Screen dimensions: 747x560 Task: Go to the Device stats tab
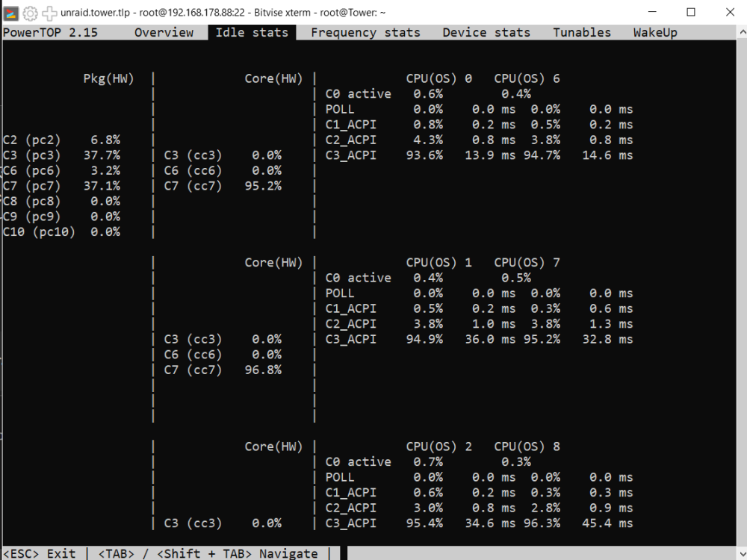point(486,32)
